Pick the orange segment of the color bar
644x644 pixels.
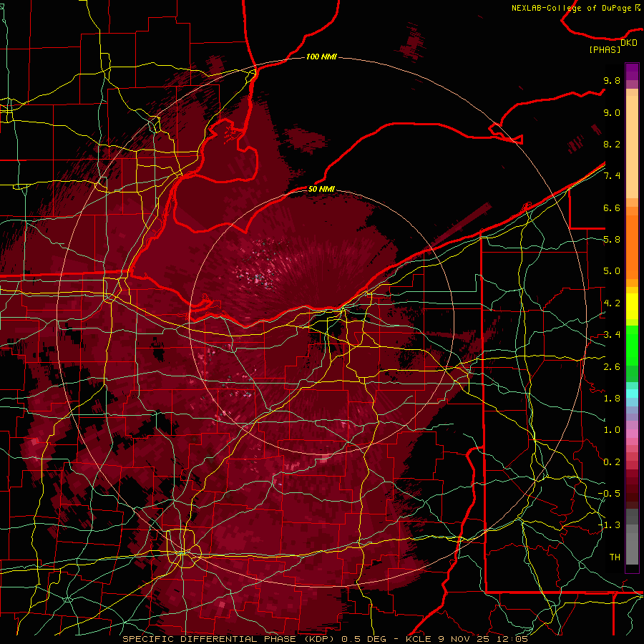pos(632,247)
